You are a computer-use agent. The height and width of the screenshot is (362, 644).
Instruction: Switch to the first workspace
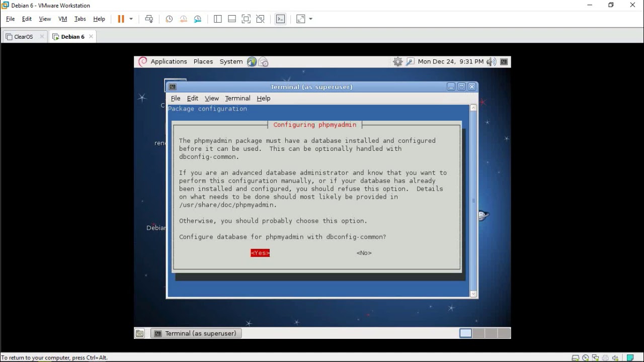coord(465,333)
